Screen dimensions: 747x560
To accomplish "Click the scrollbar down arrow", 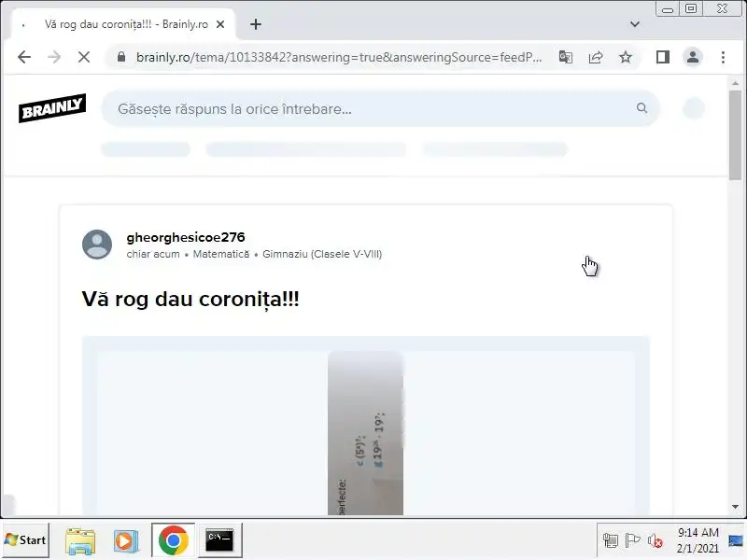I will click(x=735, y=507).
